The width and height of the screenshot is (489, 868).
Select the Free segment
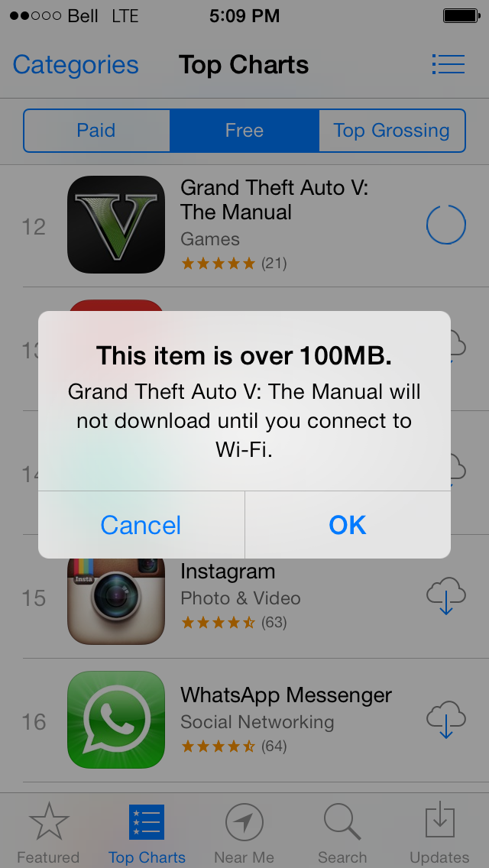point(244,131)
